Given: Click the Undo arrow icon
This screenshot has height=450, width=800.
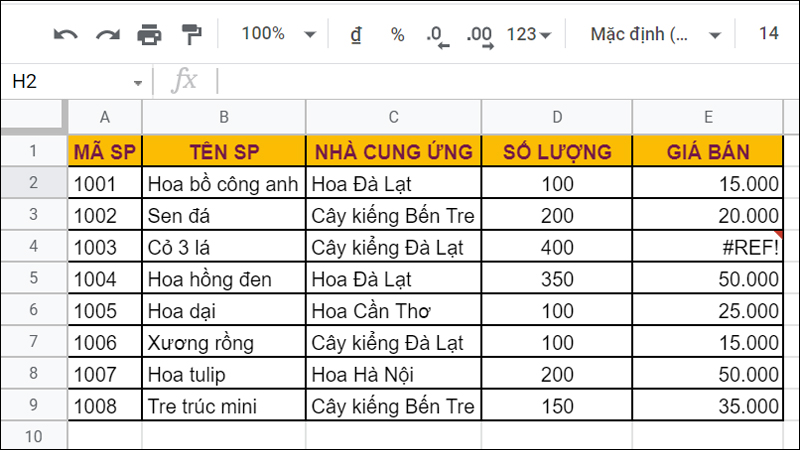Looking at the screenshot, I should click(66, 35).
